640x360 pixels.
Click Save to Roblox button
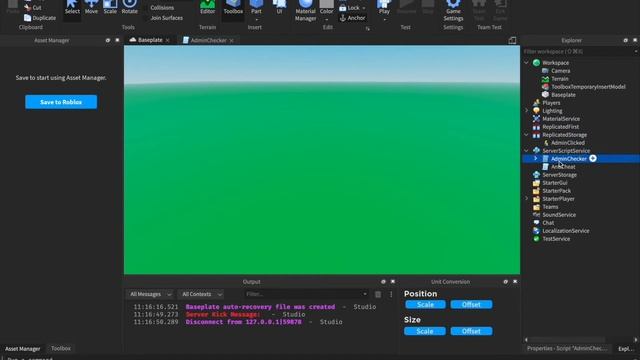coord(61,102)
